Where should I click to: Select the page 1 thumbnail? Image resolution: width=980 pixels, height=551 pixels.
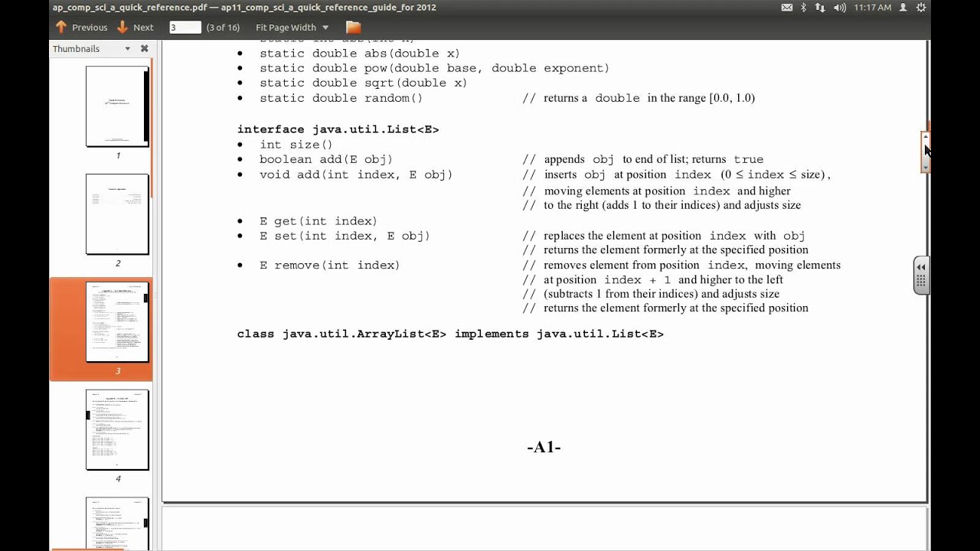(x=117, y=106)
